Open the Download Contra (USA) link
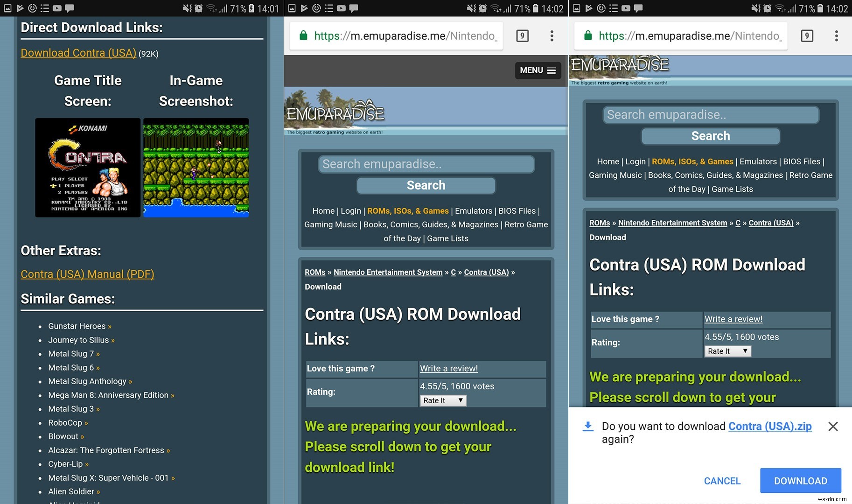The width and height of the screenshot is (852, 504). point(78,53)
